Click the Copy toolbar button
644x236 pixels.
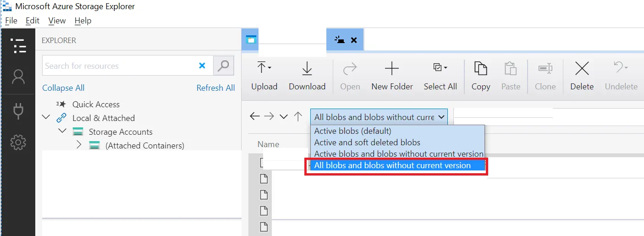tap(480, 76)
